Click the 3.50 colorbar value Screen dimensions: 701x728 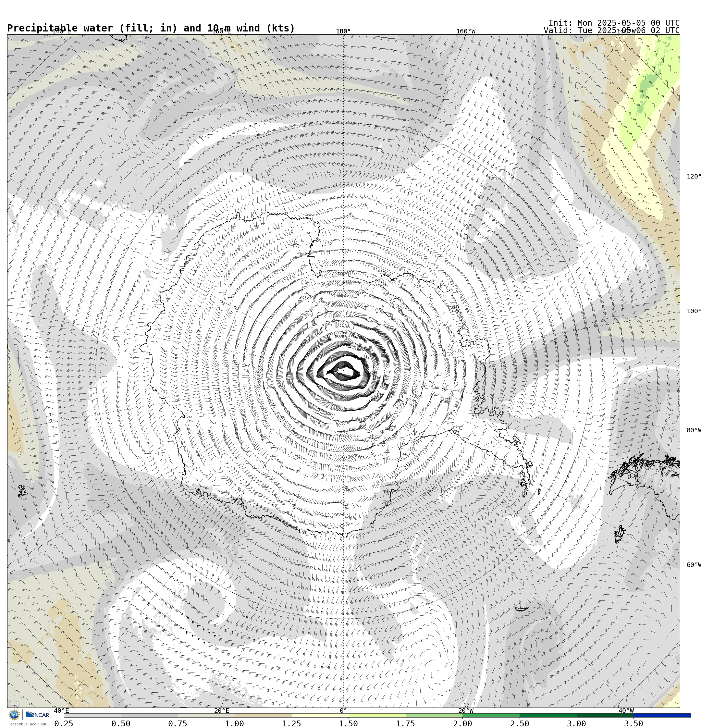(634, 723)
